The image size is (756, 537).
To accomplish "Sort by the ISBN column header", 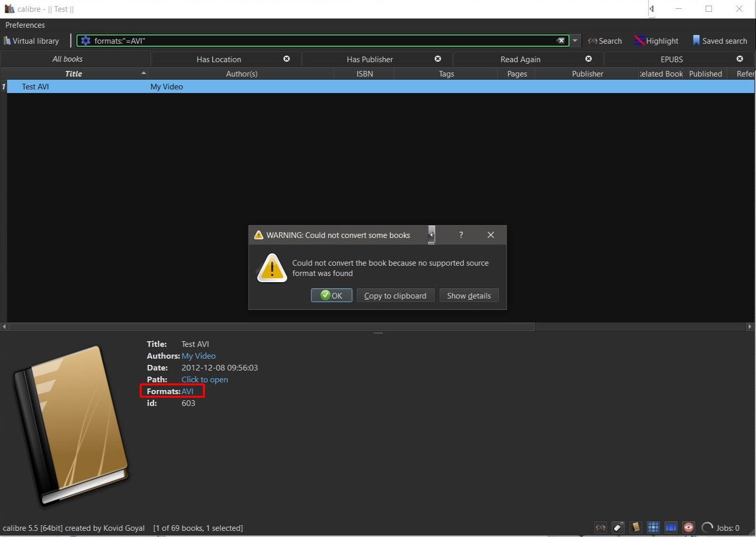I will coord(365,73).
